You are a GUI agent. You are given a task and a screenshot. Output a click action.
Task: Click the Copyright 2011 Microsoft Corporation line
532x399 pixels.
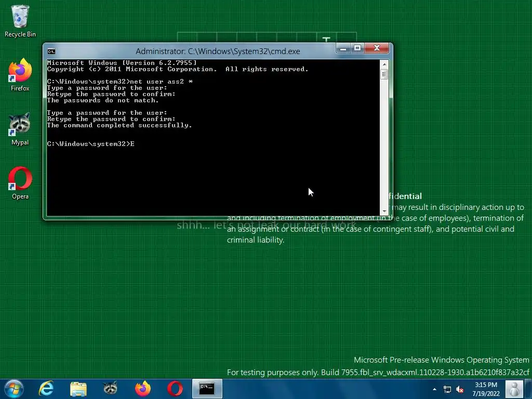(178, 69)
